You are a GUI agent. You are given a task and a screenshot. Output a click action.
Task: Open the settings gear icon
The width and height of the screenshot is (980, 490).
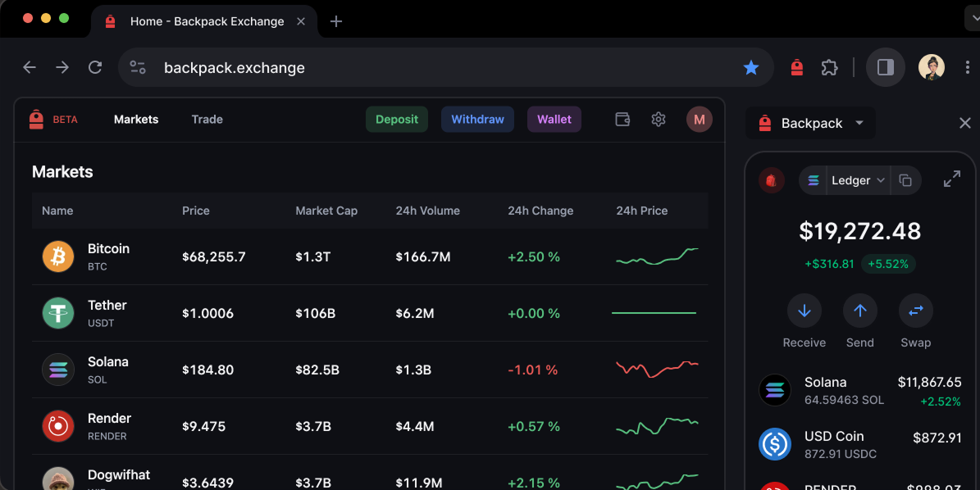click(659, 120)
